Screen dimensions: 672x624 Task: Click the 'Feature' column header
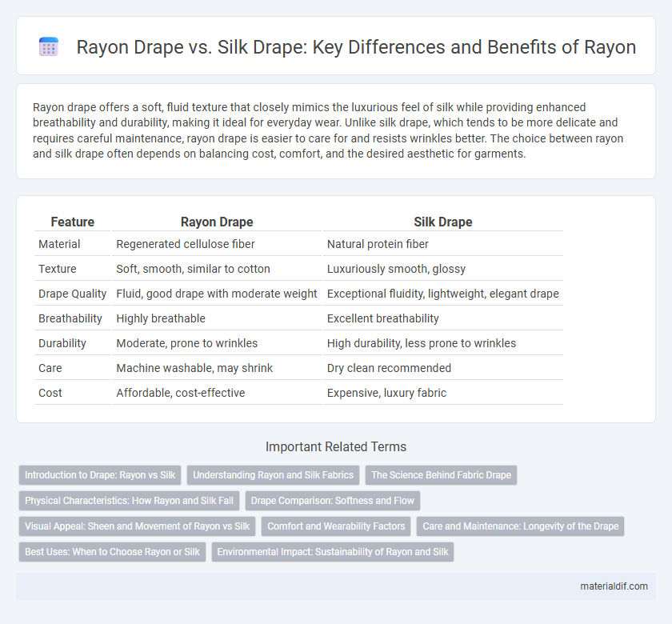tap(73, 222)
